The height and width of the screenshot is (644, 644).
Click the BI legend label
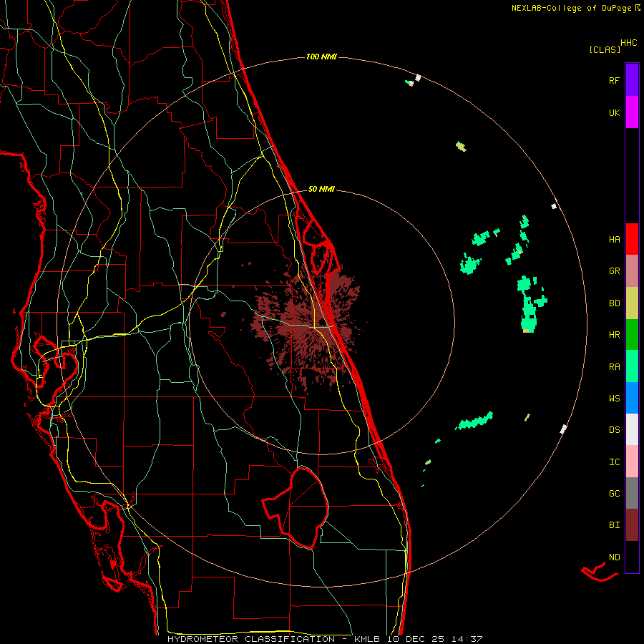tap(615, 525)
